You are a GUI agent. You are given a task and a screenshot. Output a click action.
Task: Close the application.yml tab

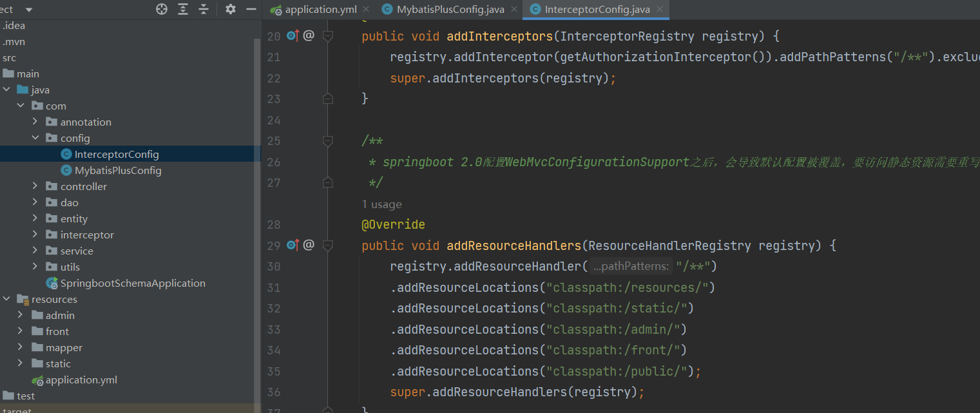[x=366, y=10]
